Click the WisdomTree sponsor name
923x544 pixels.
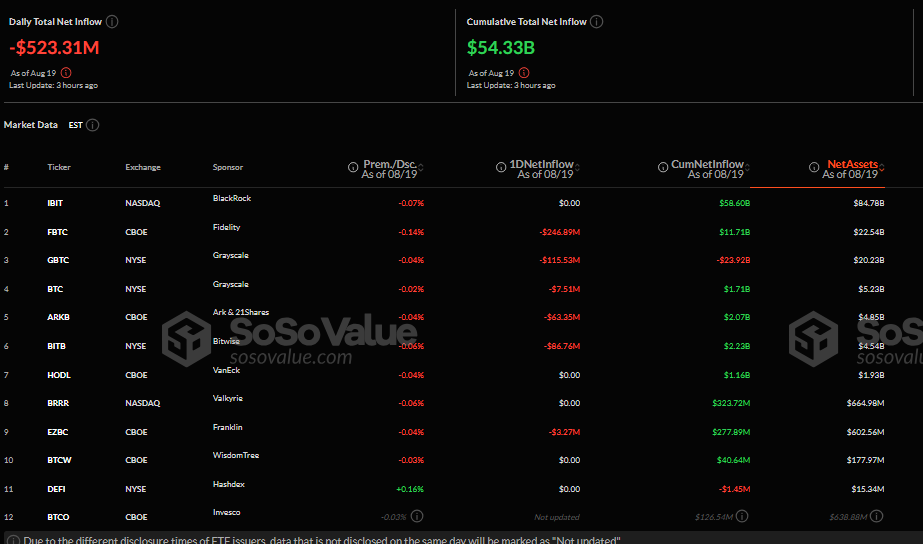point(236,455)
